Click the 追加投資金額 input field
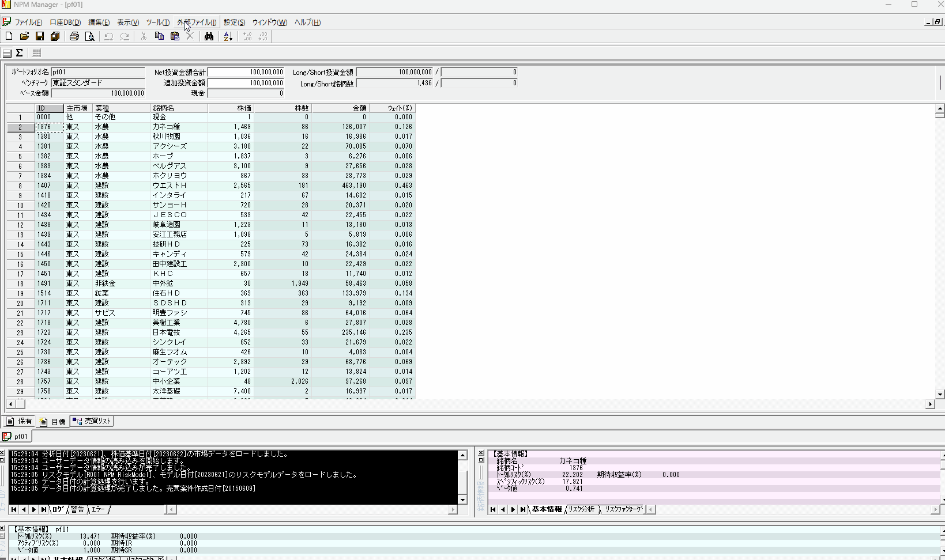The image size is (945, 560). pyautogui.click(x=246, y=83)
